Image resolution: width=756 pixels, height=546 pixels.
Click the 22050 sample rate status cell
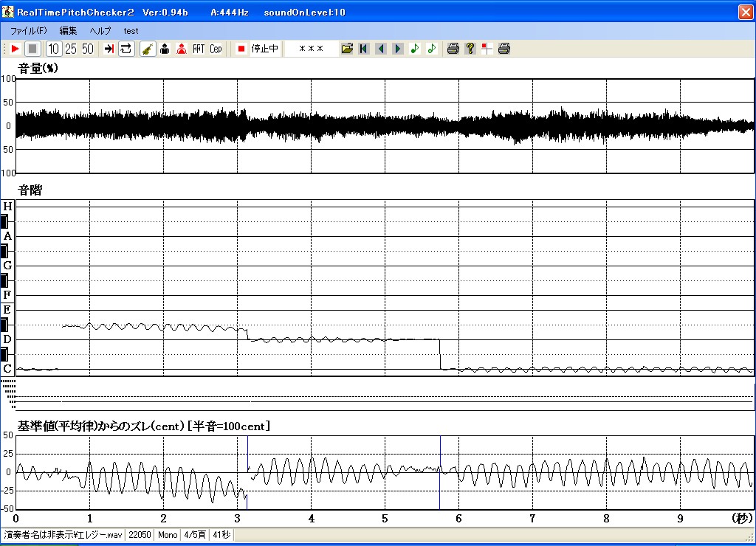(140, 535)
